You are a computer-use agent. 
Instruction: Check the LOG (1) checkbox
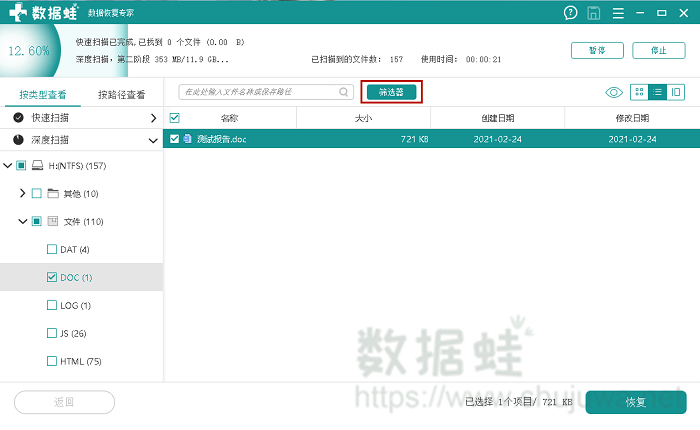(x=52, y=305)
